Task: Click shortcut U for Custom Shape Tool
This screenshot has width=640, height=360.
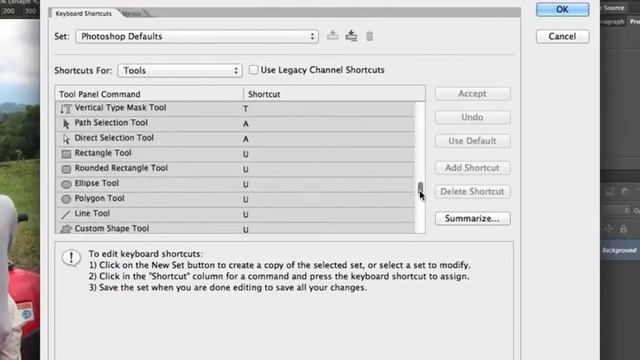Action: click(x=245, y=230)
